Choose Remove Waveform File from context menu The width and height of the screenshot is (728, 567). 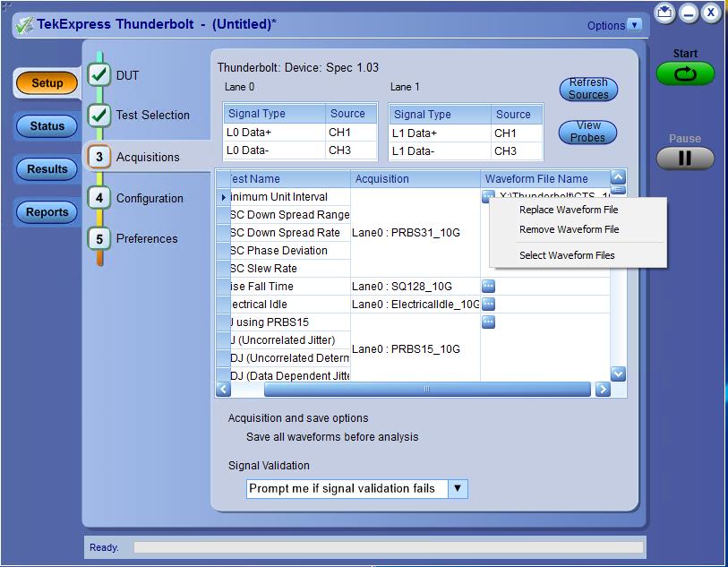569,229
